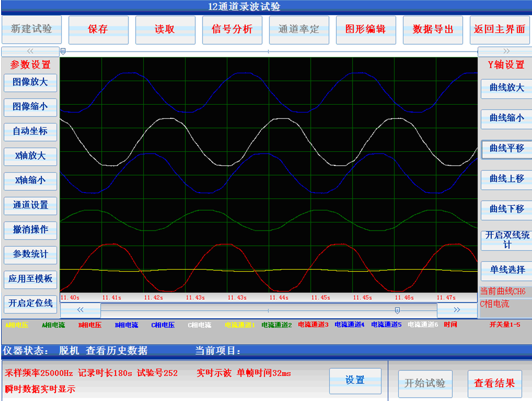Open 设置 in the bottom status panel
The height and width of the screenshot is (401, 532).
[x=355, y=380]
